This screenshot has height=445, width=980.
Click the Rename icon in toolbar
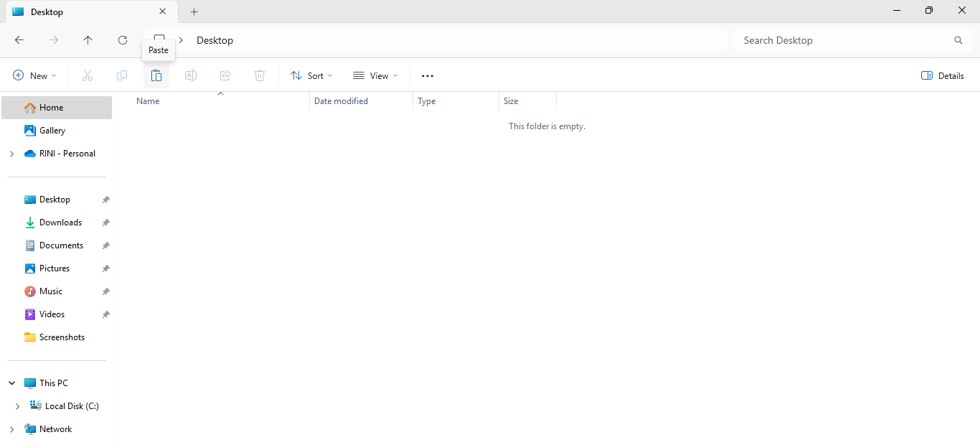click(x=191, y=75)
